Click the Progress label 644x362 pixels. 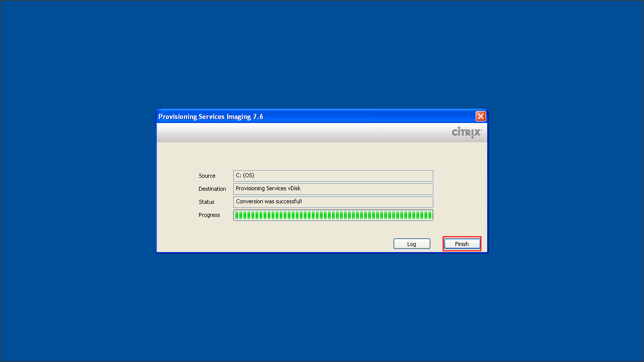pyautogui.click(x=209, y=215)
